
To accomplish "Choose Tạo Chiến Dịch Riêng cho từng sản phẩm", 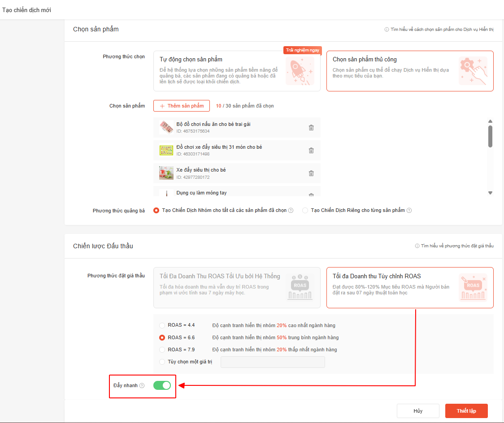I will 305,211.
